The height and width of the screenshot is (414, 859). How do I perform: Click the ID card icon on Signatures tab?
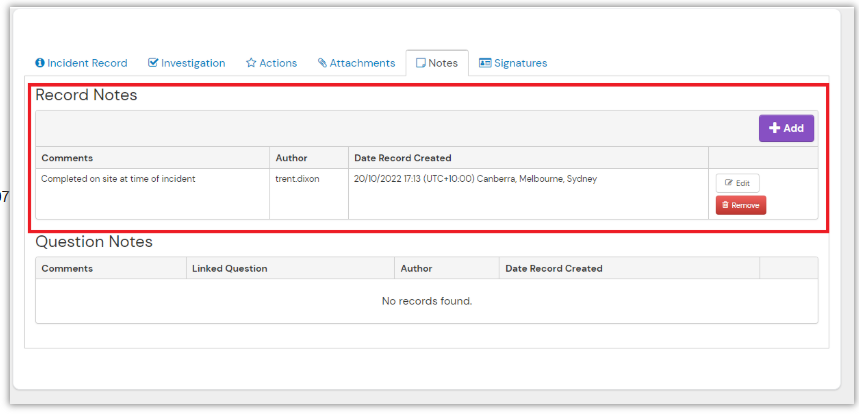click(485, 63)
